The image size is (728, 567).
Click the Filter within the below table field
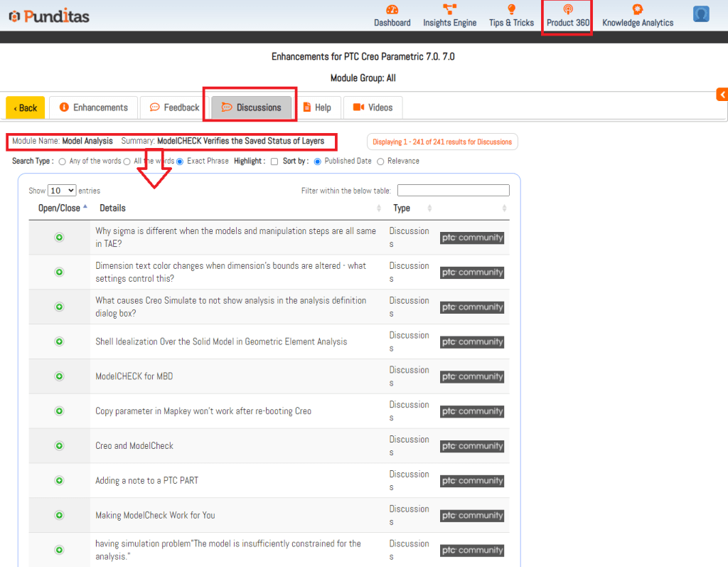453,191
